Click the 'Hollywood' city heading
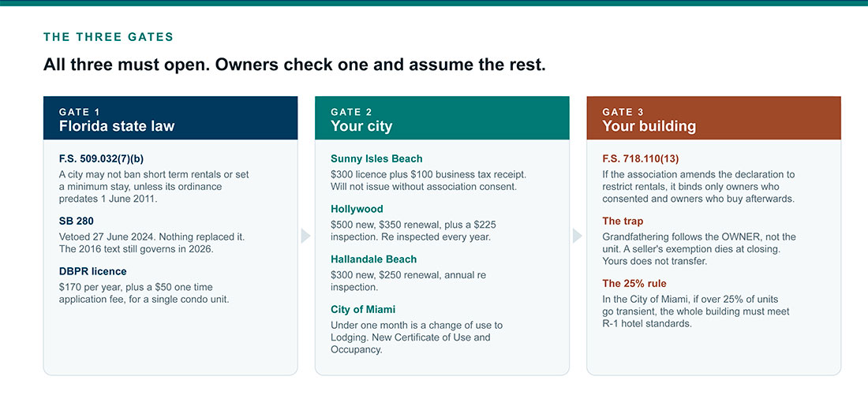 pyautogui.click(x=357, y=209)
